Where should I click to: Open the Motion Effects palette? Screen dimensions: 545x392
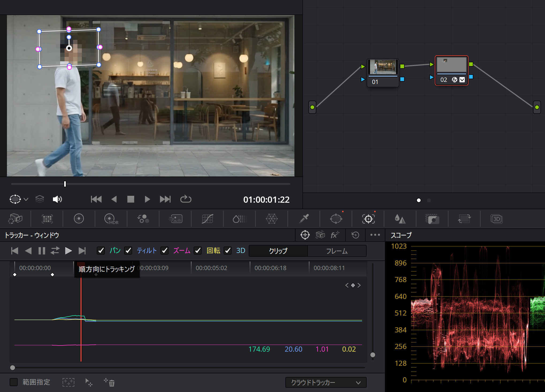pyautogui.click(x=175, y=219)
